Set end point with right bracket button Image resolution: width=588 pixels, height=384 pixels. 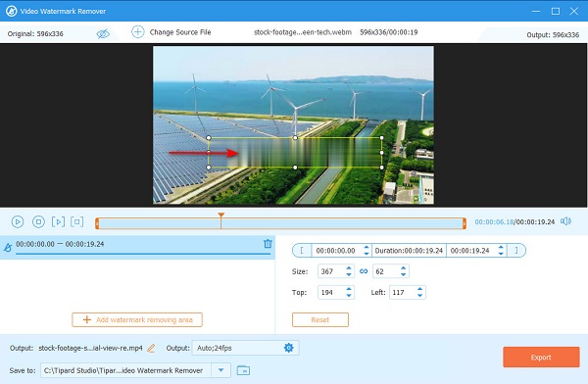pyautogui.click(x=516, y=250)
